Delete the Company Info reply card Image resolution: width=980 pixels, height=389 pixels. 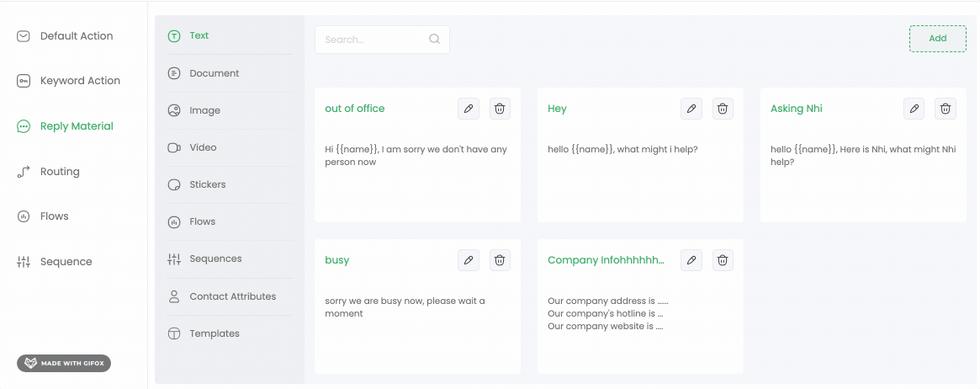pyautogui.click(x=723, y=260)
